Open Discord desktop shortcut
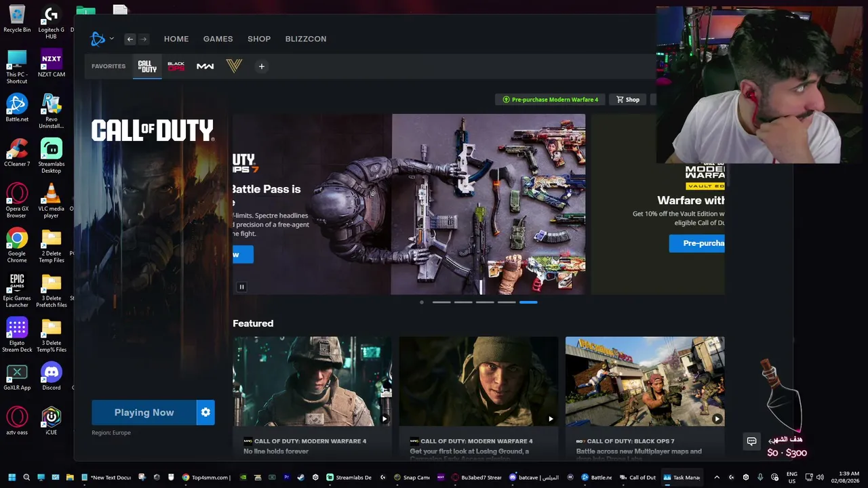868x488 pixels. pyautogui.click(x=51, y=377)
